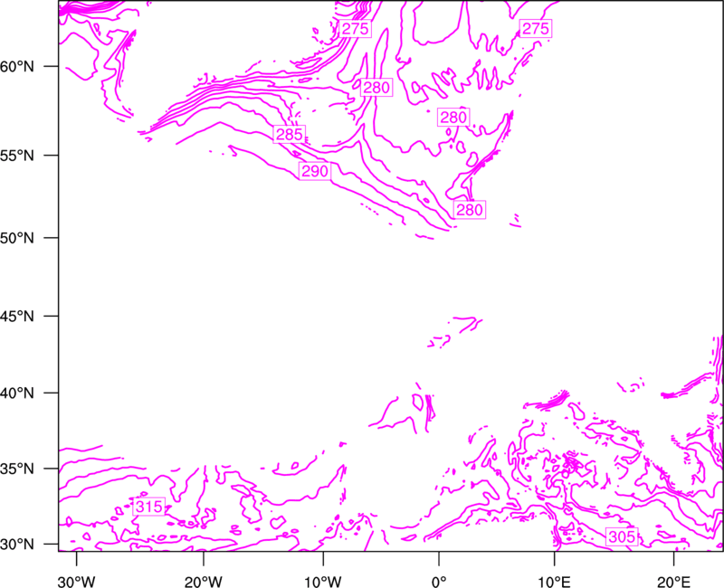The image size is (724, 588).
Task: Click the 60°N latitude axis label
Action: [17, 67]
